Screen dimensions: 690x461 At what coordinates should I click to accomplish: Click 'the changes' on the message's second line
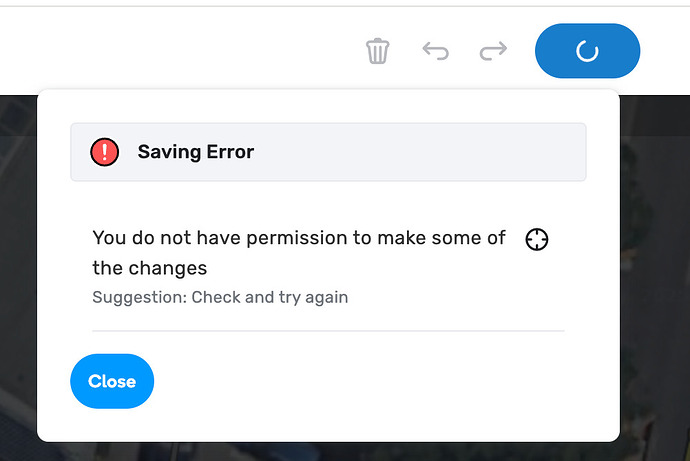(x=150, y=268)
